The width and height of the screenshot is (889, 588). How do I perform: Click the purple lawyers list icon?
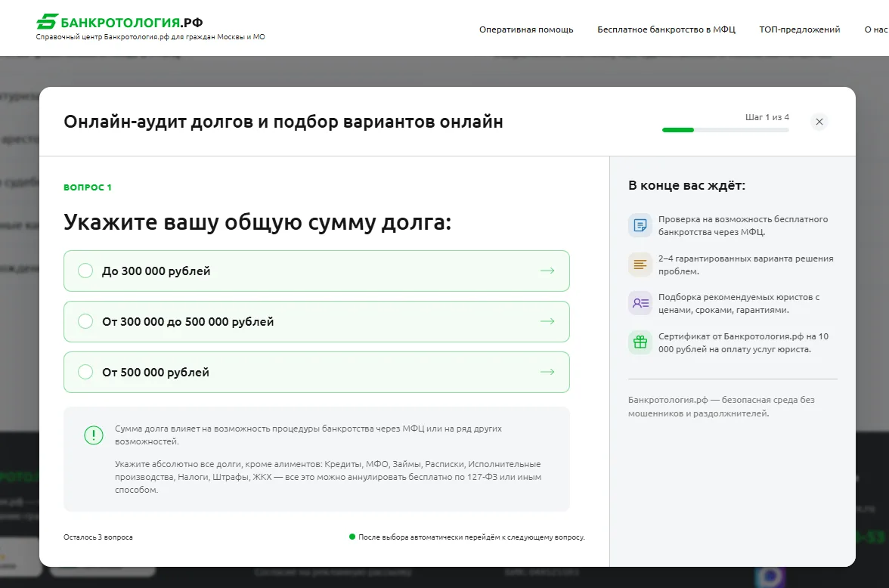640,303
